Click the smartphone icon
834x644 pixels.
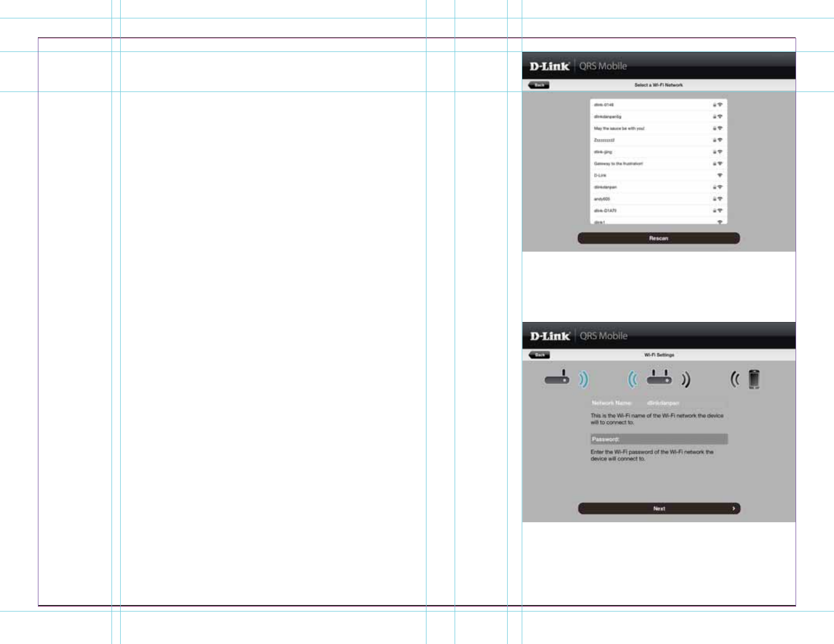pos(754,379)
